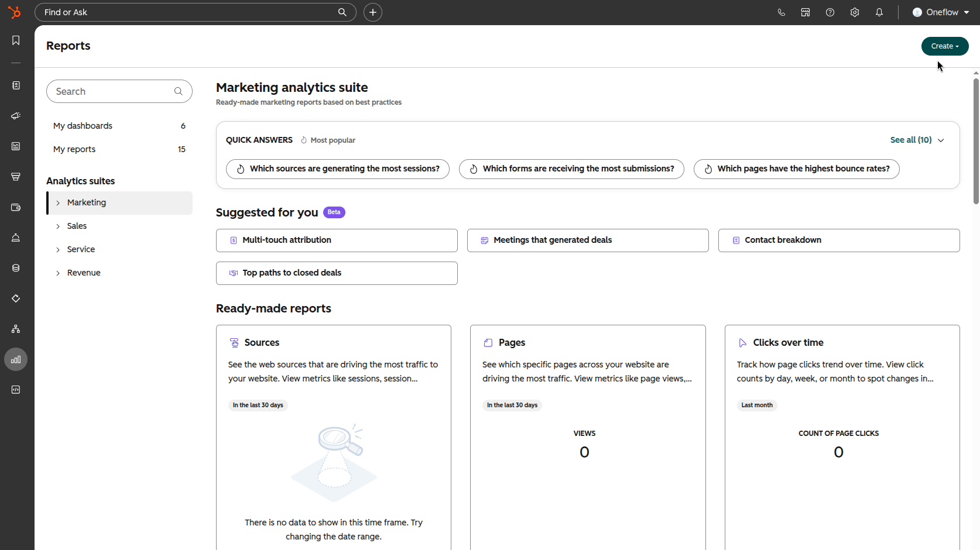Open the CRM contacts sidebar icon
980x550 pixels.
click(x=16, y=85)
